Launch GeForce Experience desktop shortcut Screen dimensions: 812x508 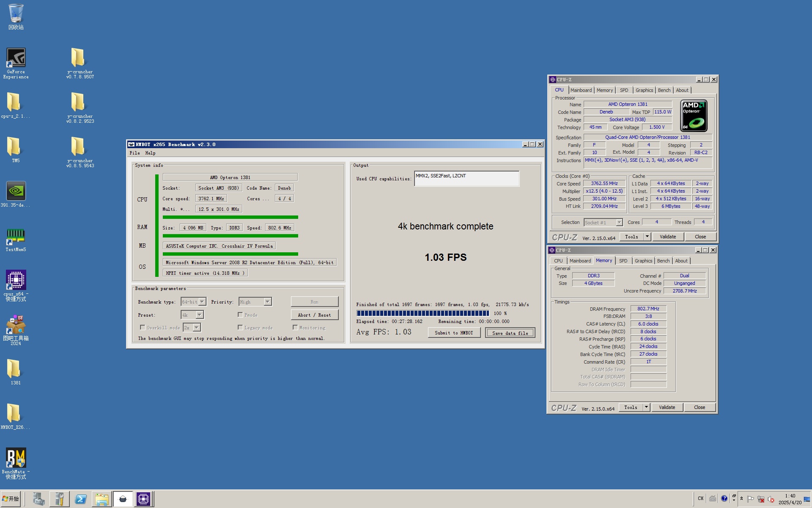(16, 63)
